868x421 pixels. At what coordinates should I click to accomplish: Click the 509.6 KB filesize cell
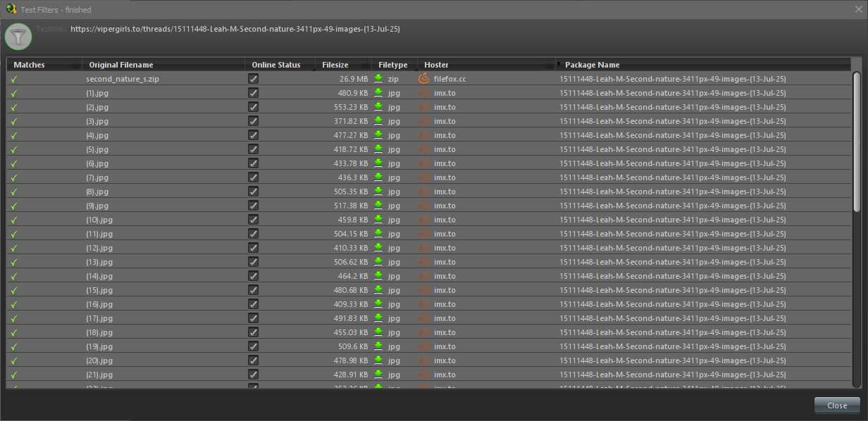(353, 346)
